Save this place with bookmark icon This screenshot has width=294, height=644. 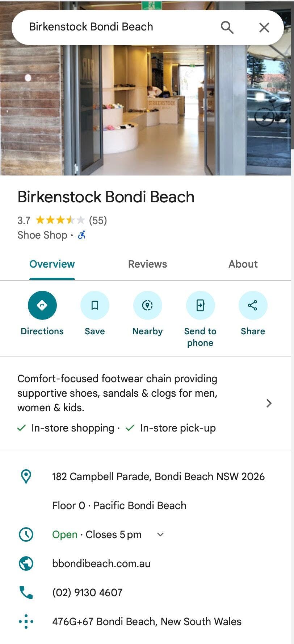pos(95,305)
